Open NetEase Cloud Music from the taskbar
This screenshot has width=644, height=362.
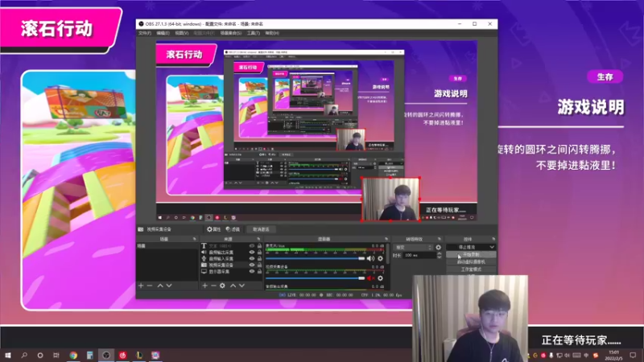tap(122, 355)
